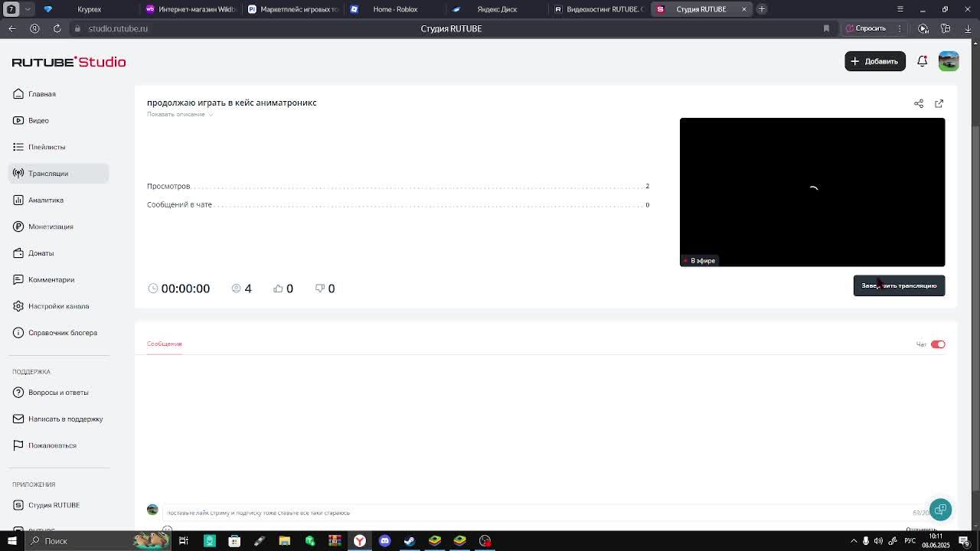Click the Пожаловаться flag icon
The width and height of the screenshot is (980, 551).
coord(18,445)
